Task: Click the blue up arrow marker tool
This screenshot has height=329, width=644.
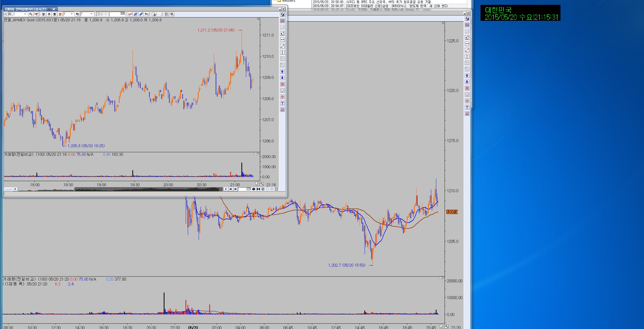Action: [282, 71]
